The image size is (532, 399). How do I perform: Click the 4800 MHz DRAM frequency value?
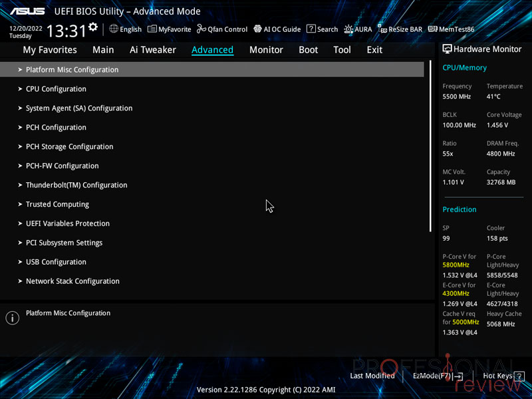[x=501, y=154]
